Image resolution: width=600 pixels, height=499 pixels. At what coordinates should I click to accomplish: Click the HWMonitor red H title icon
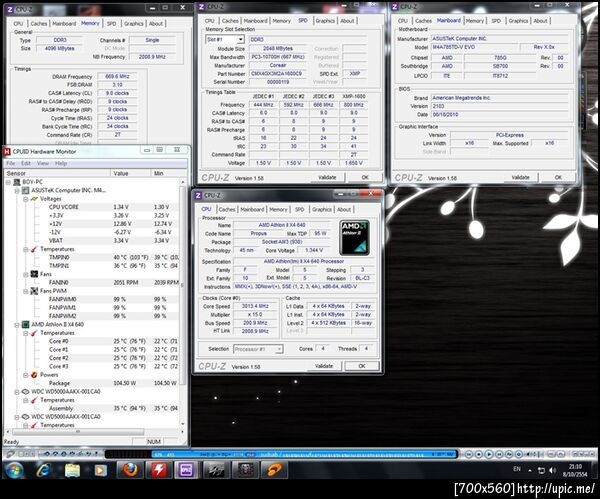coord(7,152)
